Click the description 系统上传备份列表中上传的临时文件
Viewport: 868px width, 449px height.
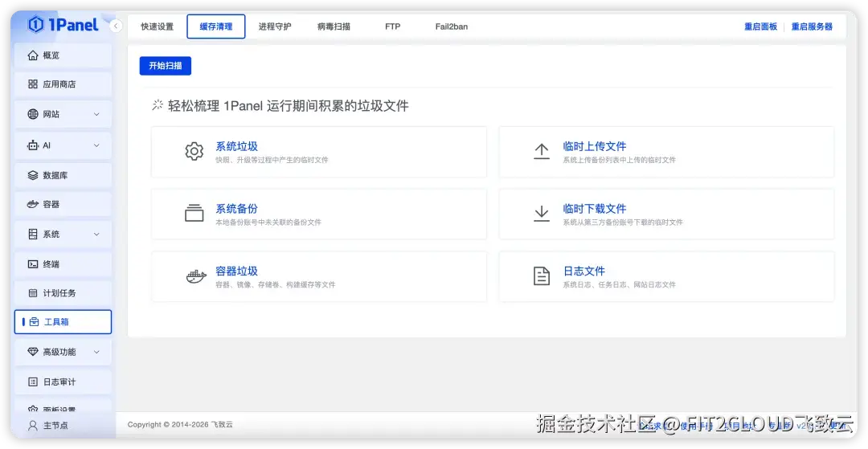tap(620, 160)
